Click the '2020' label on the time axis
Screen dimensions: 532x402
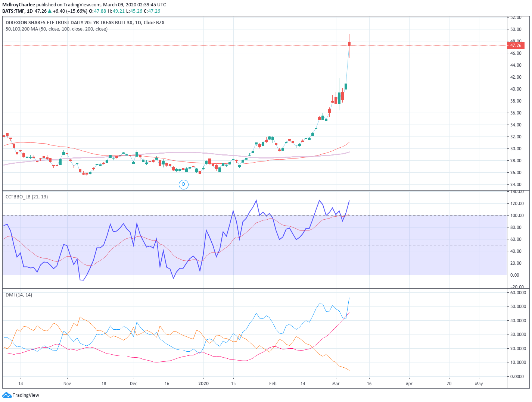click(203, 383)
